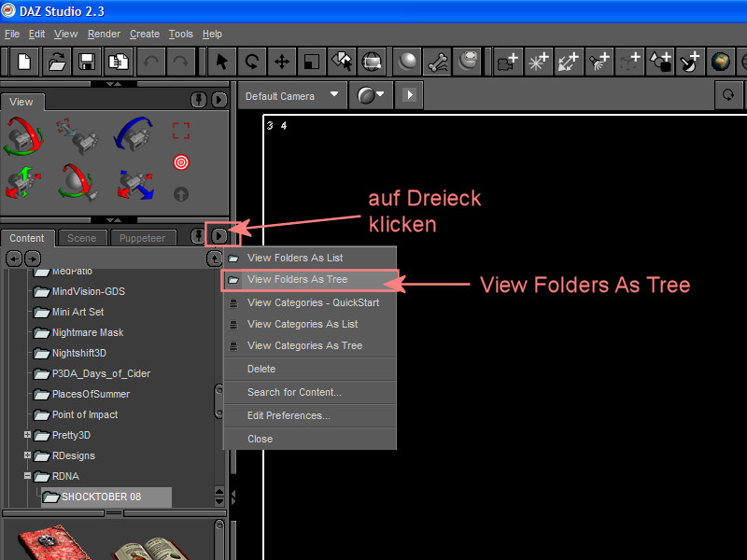
Task: Open the Edit menu
Action: (36, 35)
